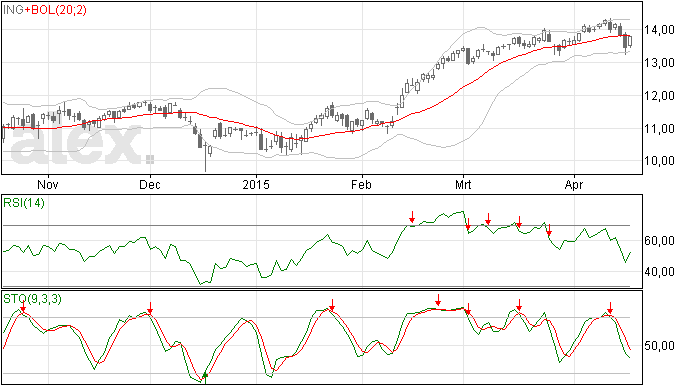The image size is (690, 387).
Task: Click the 60,00 RSI axis value
Action: pos(659,241)
